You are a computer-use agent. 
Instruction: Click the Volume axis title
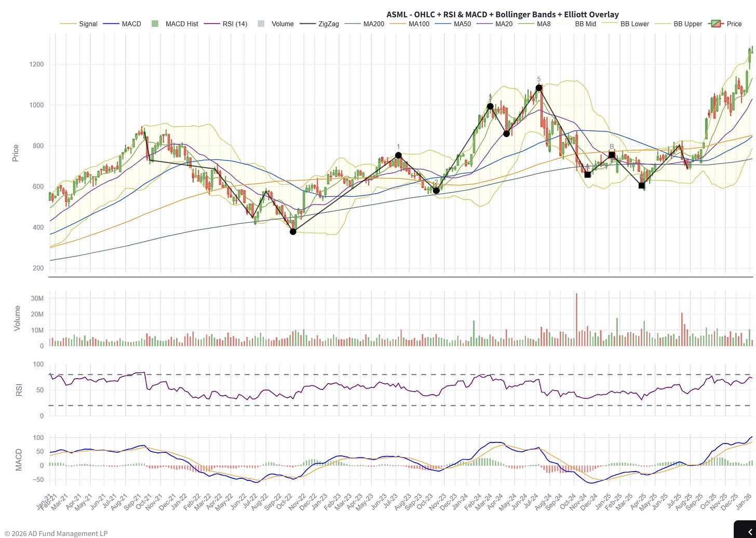point(17,318)
